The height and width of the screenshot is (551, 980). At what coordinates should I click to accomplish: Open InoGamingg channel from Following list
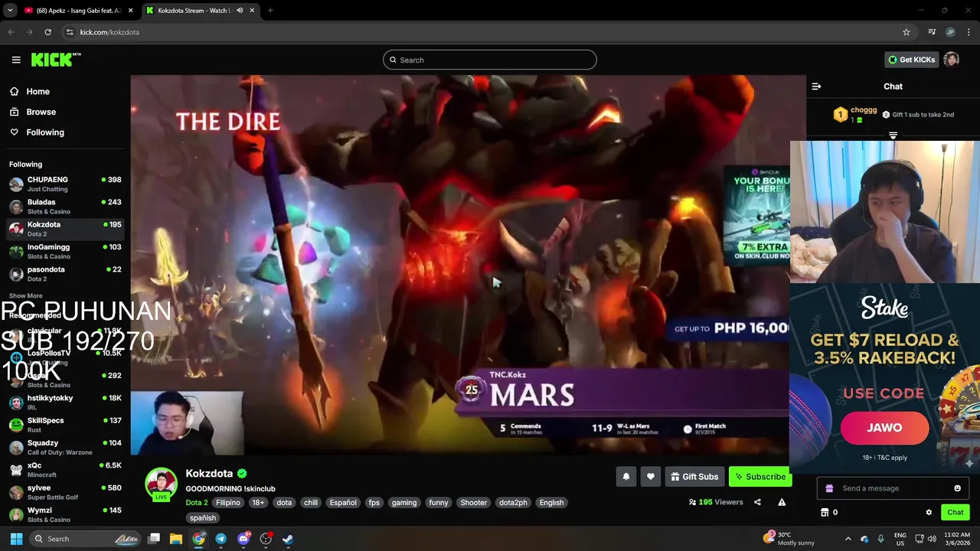coord(65,252)
